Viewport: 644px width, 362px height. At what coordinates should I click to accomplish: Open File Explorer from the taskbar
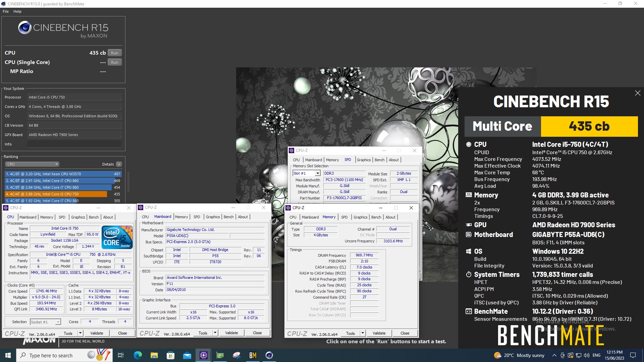(x=154, y=355)
